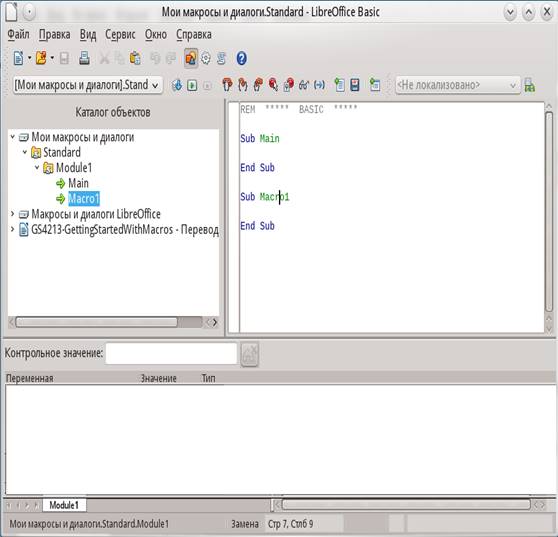The image size is (558, 537).
Task: Click the Find Parenthesis icon
Action: (319, 85)
